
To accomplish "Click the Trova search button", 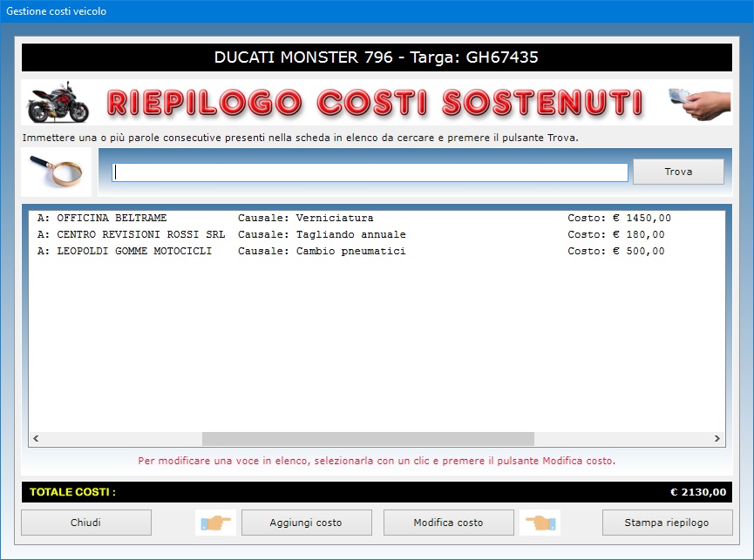I will [x=678, y=172].
